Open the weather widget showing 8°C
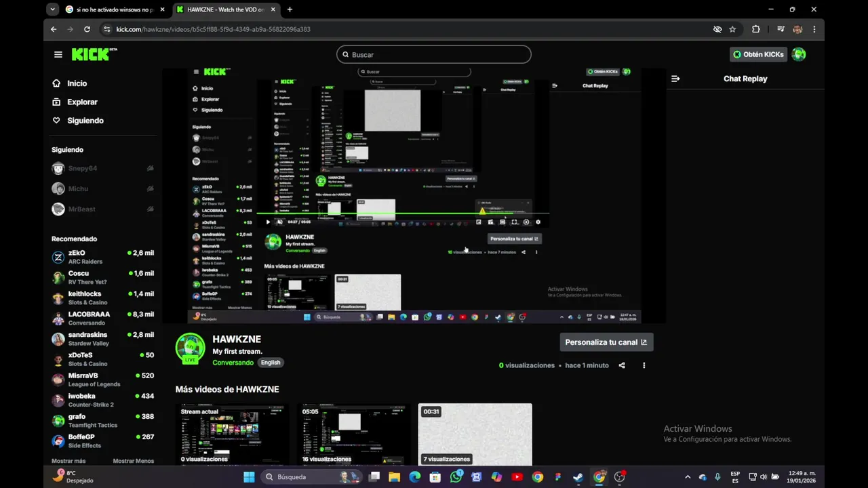Image resolution: width=868 pixels, height=488 pixels. [73, 477]
